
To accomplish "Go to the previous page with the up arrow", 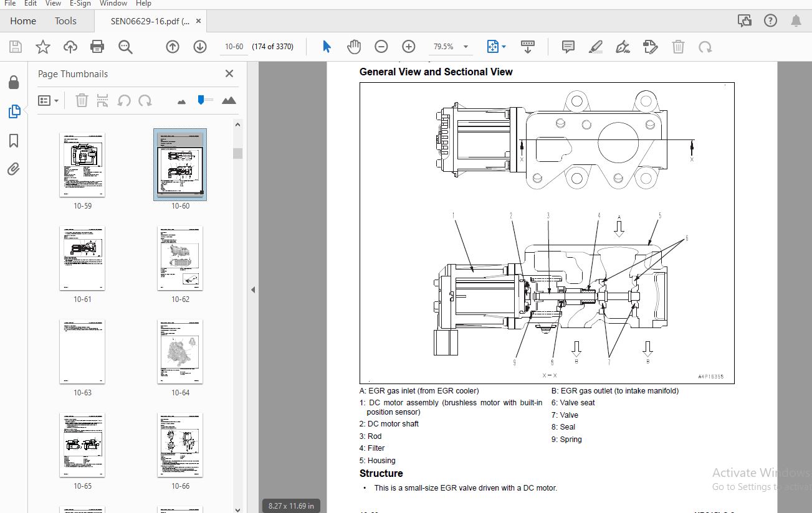I will pyautogui.click(x=173, y=47).
